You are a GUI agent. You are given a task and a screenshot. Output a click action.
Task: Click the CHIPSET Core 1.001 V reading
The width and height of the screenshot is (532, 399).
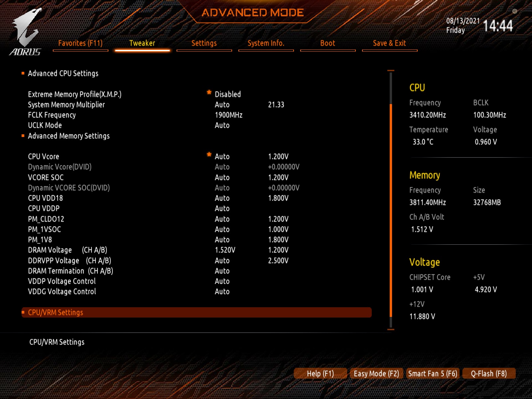click(422, 289)
